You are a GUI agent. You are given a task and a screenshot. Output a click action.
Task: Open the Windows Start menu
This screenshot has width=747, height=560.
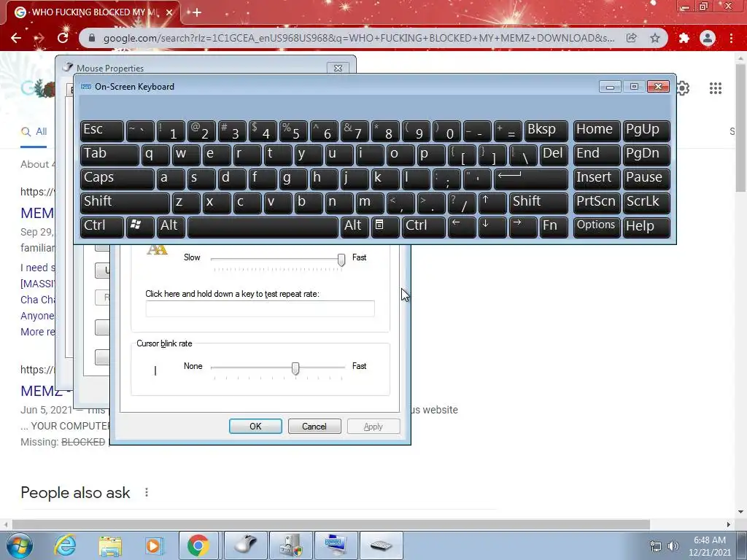pos(19,545)
